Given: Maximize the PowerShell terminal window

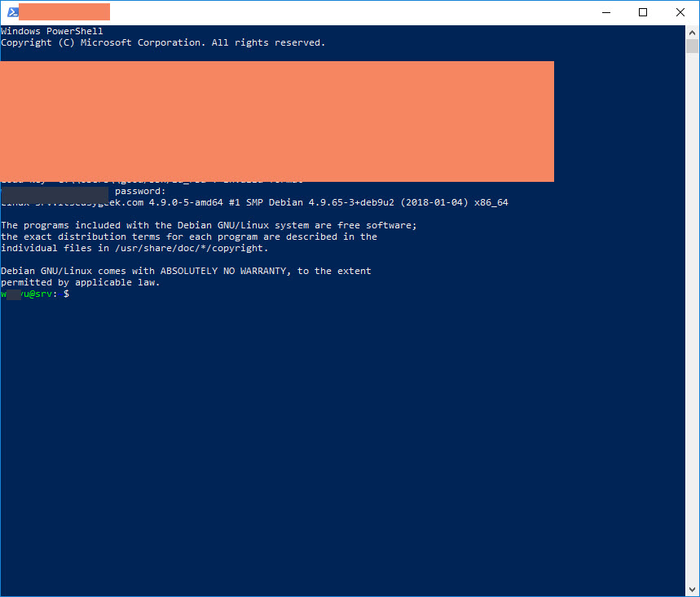Looking at the screenshot, I should (x=643, y=12).
